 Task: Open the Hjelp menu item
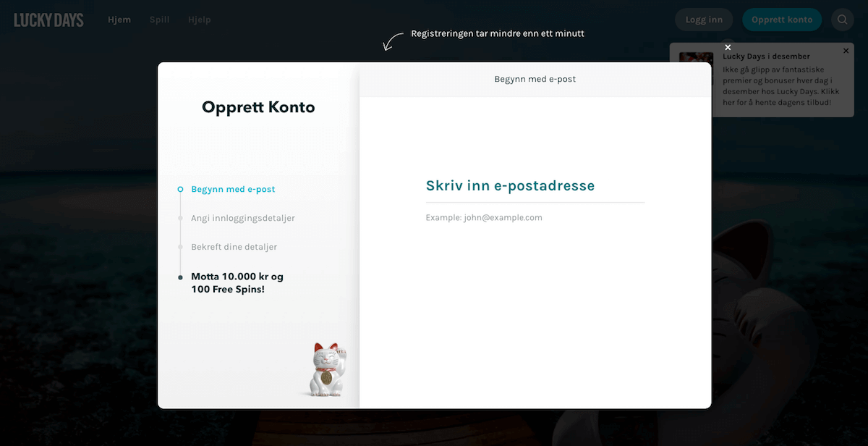pos(199,20)
